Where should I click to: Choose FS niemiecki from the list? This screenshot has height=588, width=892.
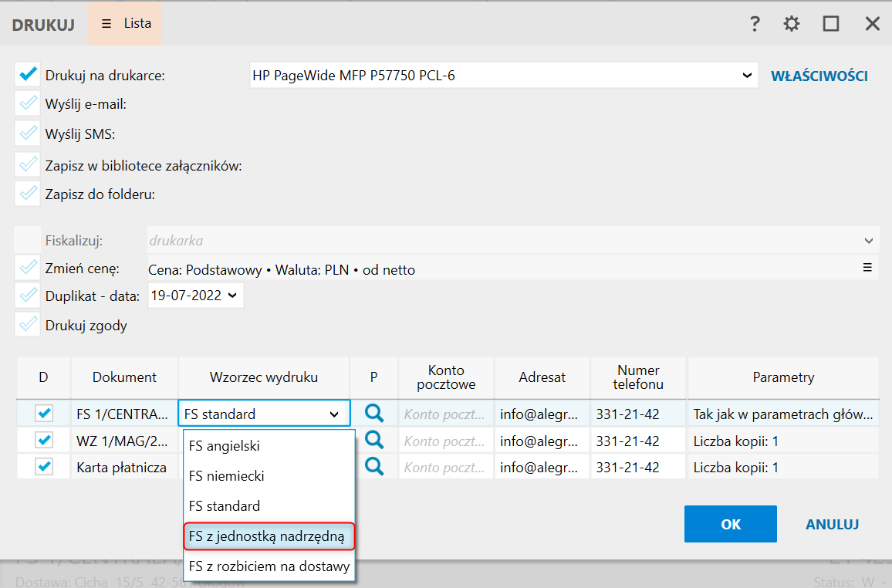pyautogui.click(x=269, y=476)
